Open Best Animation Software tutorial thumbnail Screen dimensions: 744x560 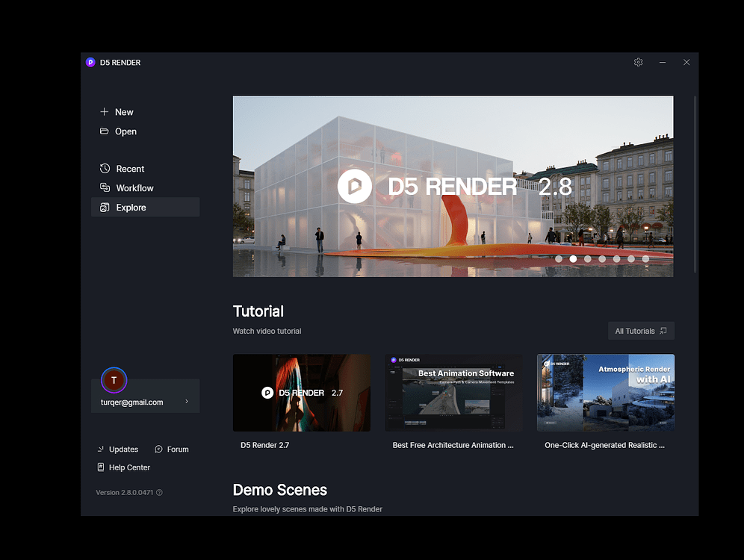click(453, 393)
